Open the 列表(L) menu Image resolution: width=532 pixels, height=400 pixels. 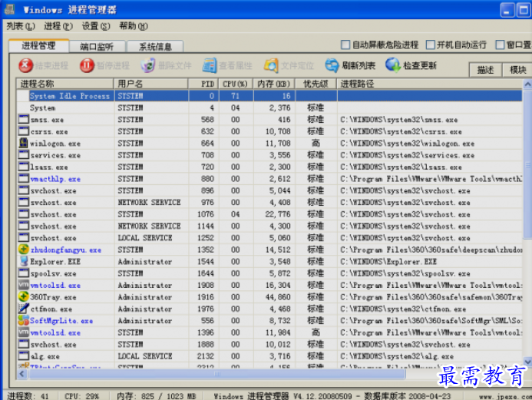tap(21, 26)
